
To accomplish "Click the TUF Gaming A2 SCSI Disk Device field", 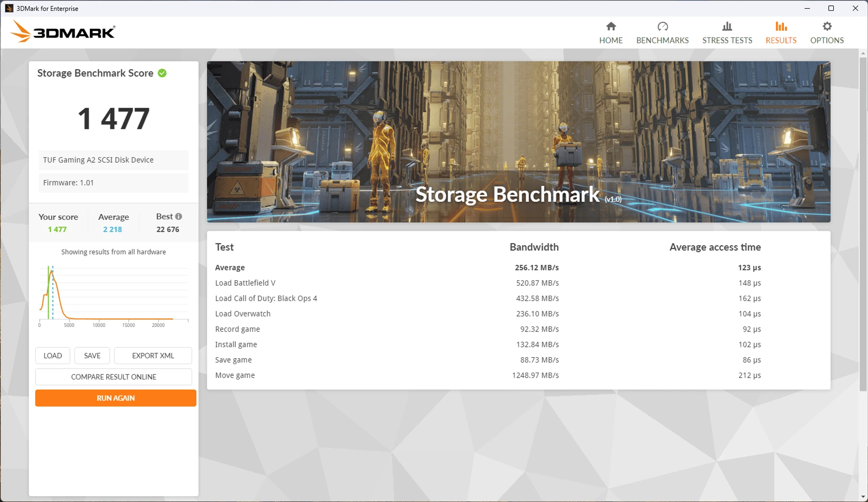I will [x=113, y=160].
